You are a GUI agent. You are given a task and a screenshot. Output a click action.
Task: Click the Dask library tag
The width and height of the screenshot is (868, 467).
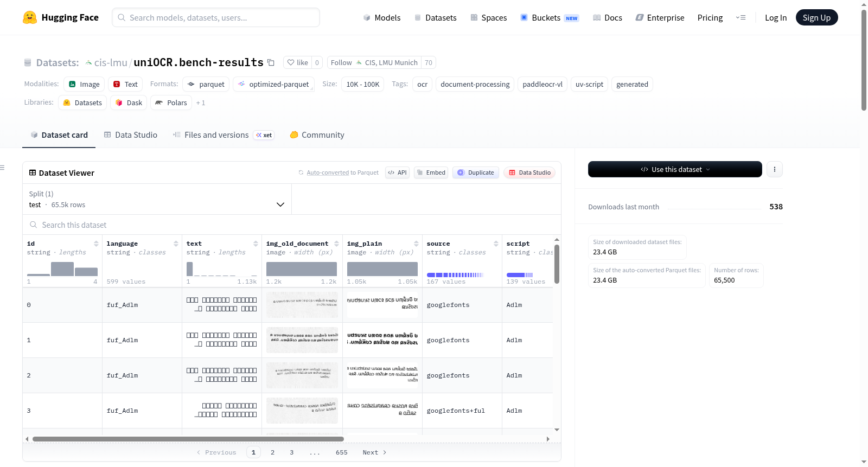(129, 103)
